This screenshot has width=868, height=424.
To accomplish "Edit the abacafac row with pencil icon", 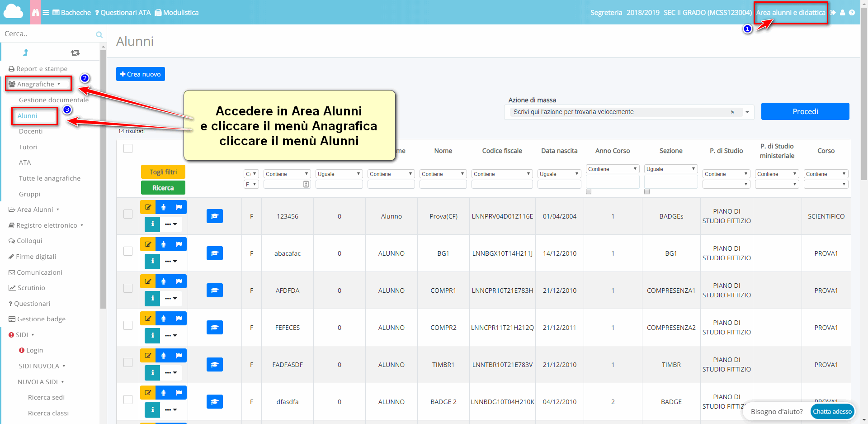I will pos(147,244).
